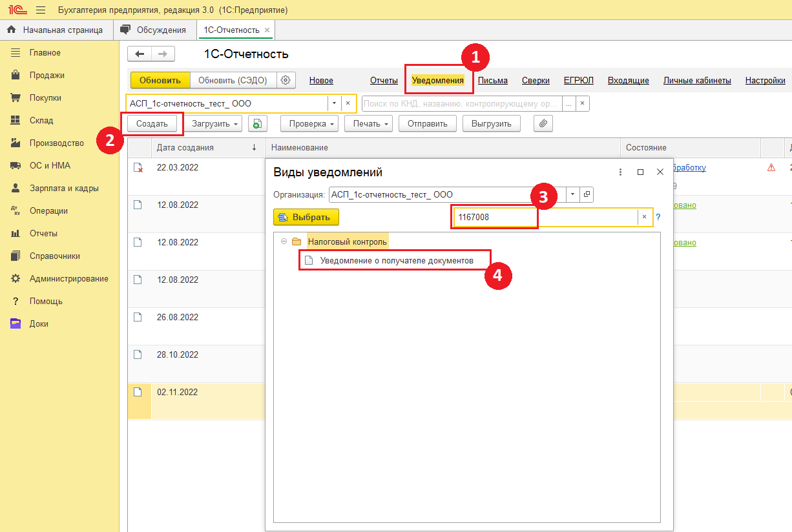Open the gear settings next to Обновить (СЭДО)
This screenshot has height=532, width=792.
[x=286, y=80]
